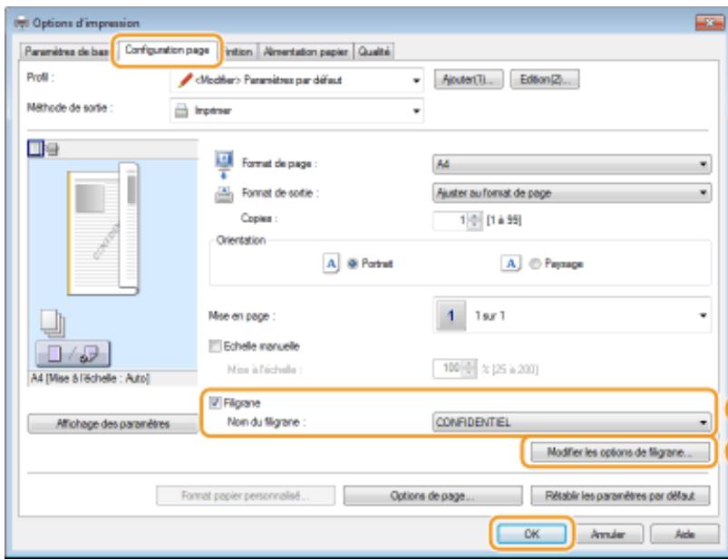
Task: Expand the Mise en page dropdown
Action: point(571,315)
